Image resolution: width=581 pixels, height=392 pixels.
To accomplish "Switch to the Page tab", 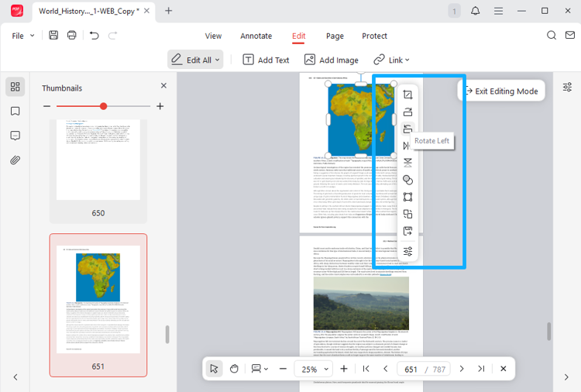I will tap(335, 36).
